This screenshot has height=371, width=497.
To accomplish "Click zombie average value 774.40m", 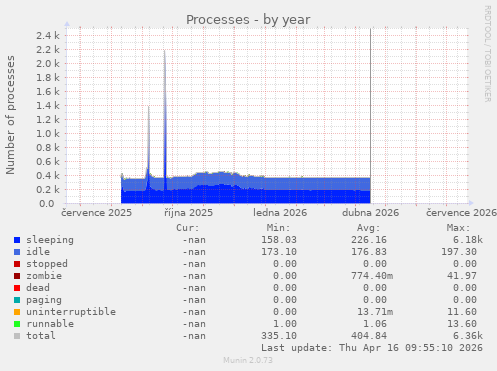I will click(x=372, y=276).
